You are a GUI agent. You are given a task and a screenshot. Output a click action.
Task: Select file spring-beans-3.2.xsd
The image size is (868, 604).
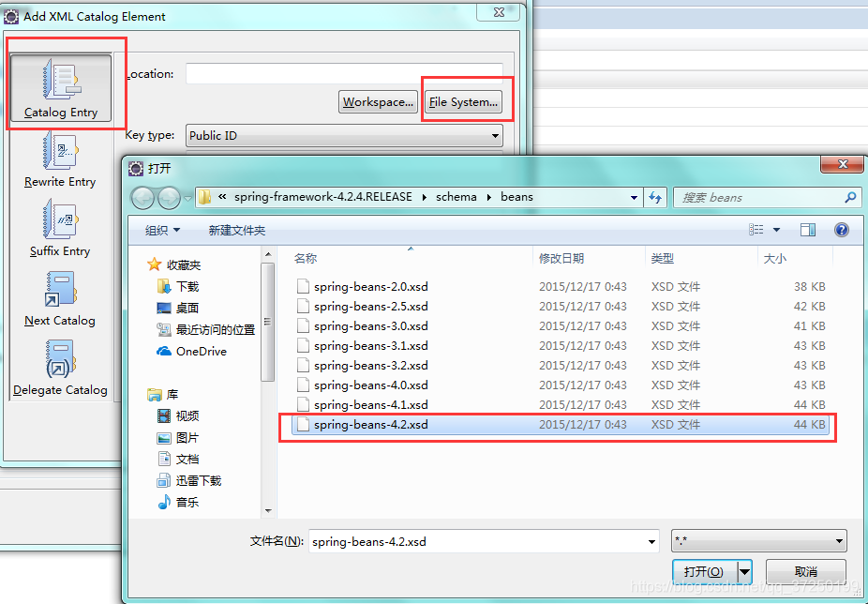561,365
